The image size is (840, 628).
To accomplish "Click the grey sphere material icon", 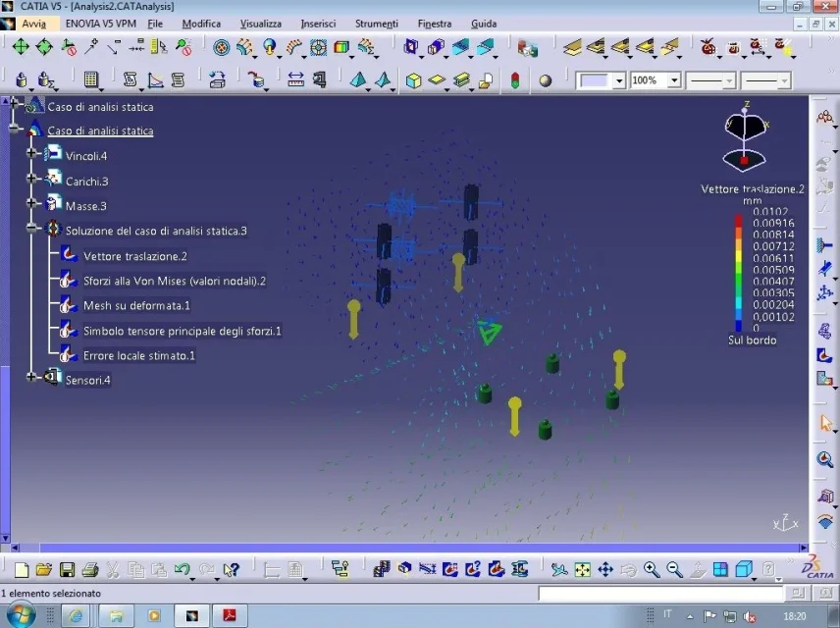I will pyautogui.click(x=546, y=80).
